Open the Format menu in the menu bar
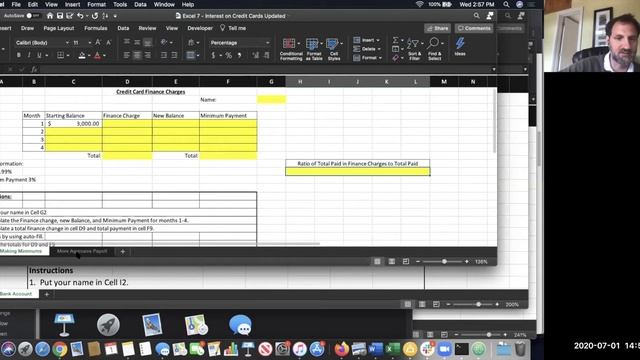 point(96,4)
